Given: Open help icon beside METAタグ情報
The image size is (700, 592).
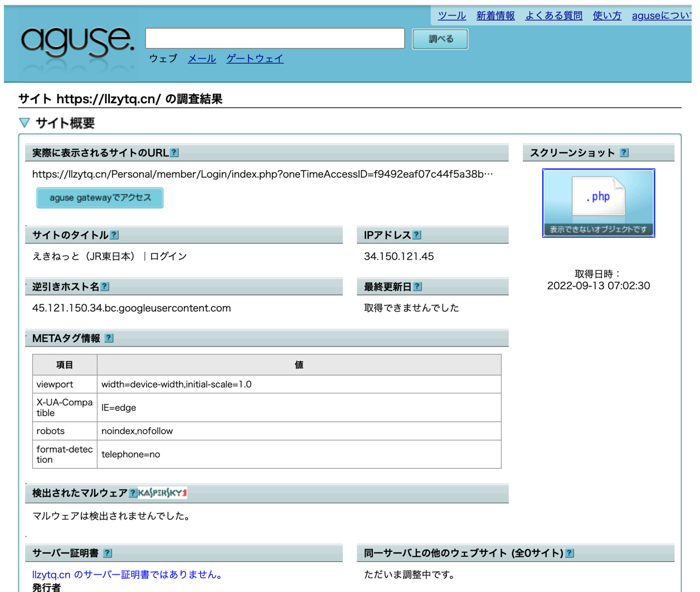Looking at the screenshot, I should [x=109, y=338].
